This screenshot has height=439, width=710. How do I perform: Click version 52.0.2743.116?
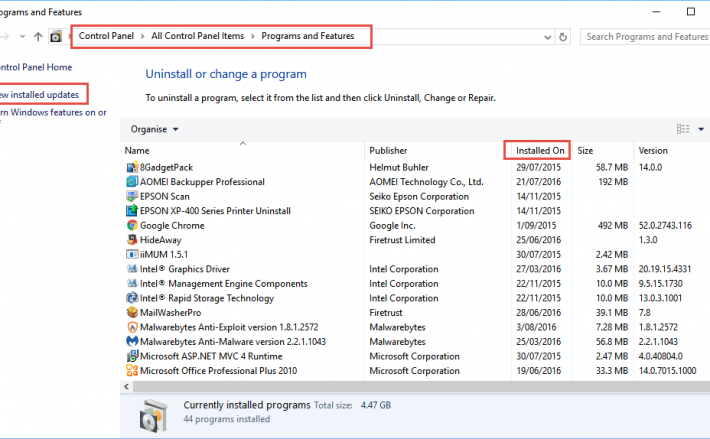tap(665, 225)
